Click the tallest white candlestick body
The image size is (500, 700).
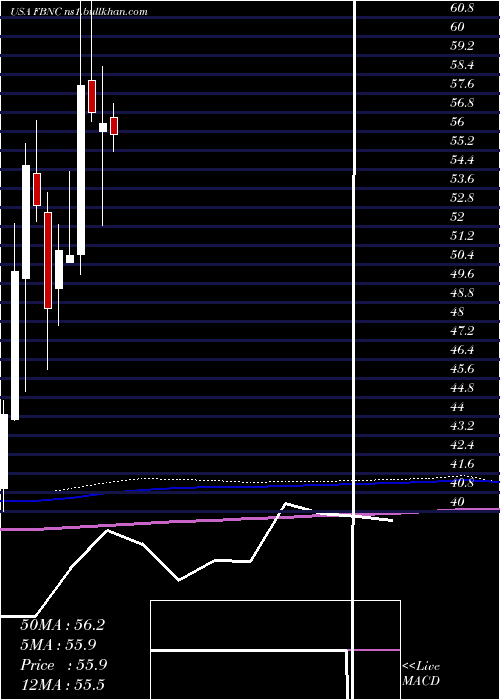click(x=81, y=170)
